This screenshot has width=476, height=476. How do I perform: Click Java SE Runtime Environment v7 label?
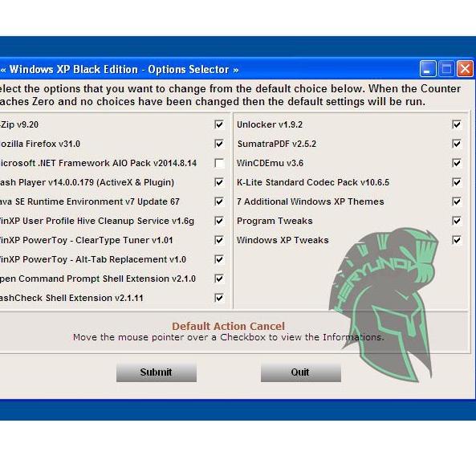(90, 201)
